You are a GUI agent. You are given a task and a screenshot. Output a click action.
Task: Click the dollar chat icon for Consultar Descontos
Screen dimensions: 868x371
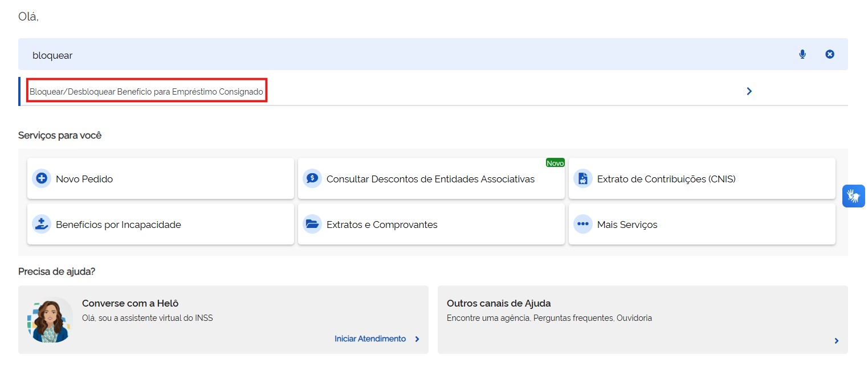pyautogui.click(x=312, y=178)
